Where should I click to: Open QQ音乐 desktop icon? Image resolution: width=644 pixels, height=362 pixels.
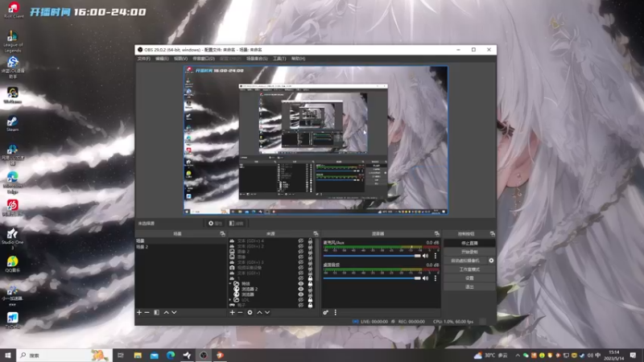(x=12, y=265)
